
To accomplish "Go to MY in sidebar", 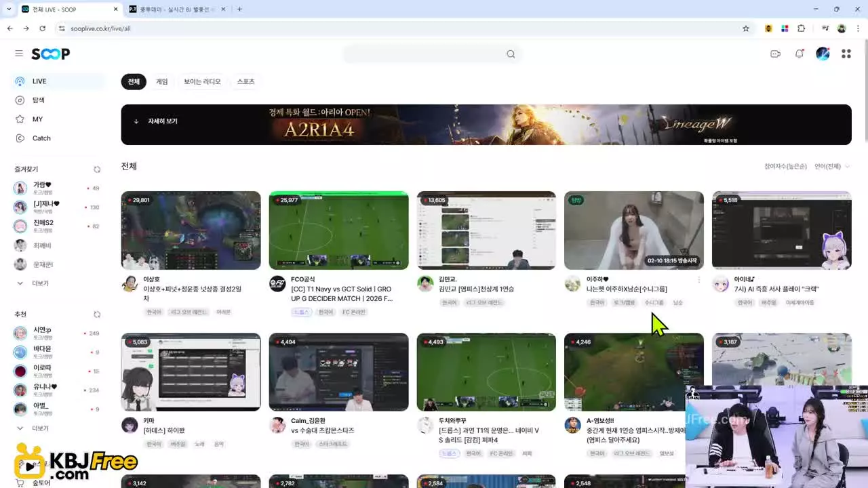I will [x=58, y=119].
